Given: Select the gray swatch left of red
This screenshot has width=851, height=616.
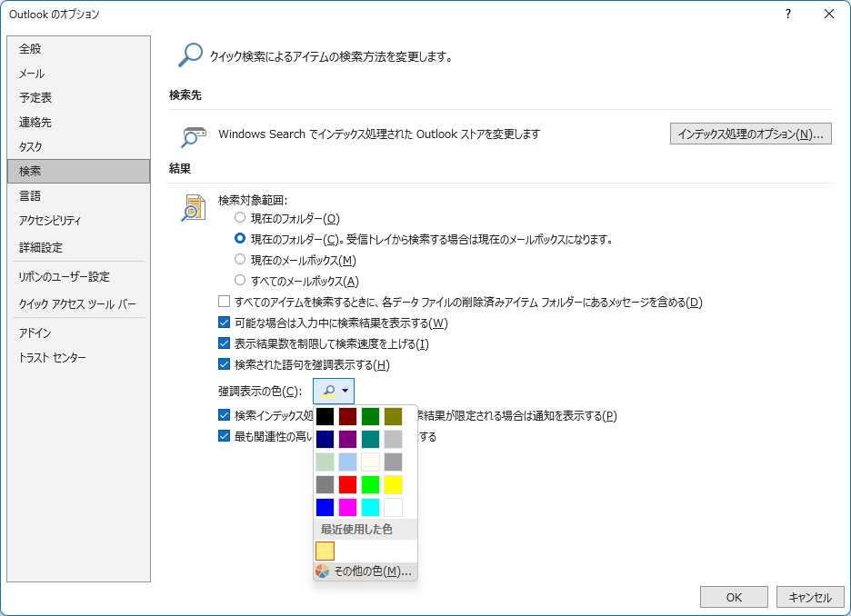Looking at the screenshot, I should [x=325, y=485].
